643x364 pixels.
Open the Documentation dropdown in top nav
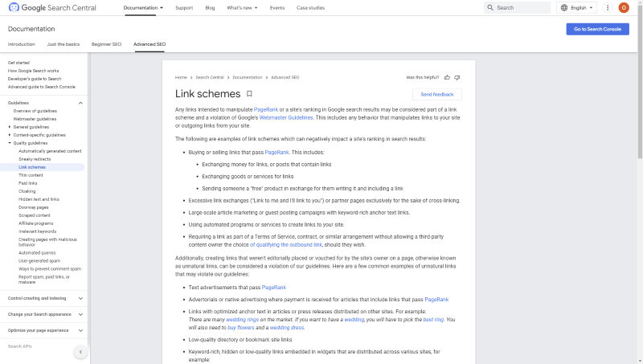(x=143, y=7)
